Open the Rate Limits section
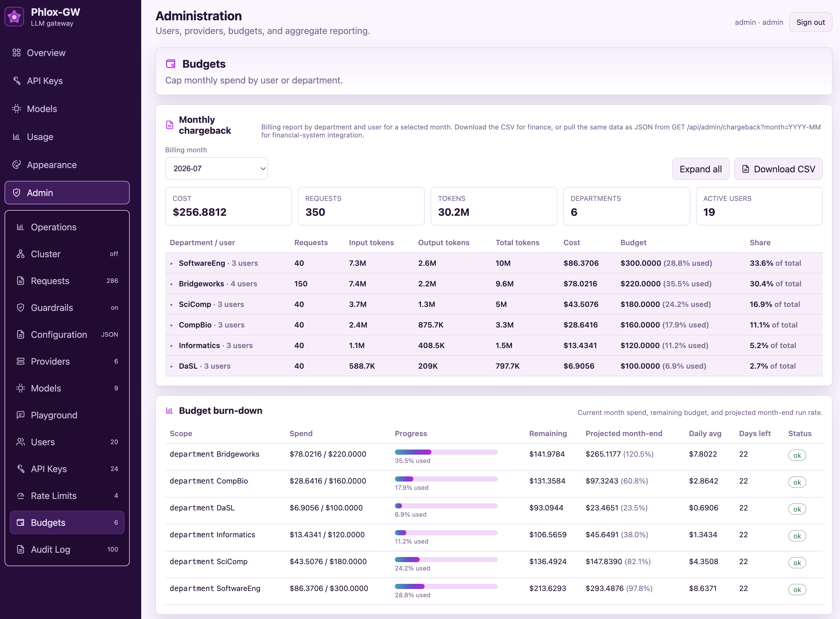Screen dimensions: 840x619 pos(67,496)
